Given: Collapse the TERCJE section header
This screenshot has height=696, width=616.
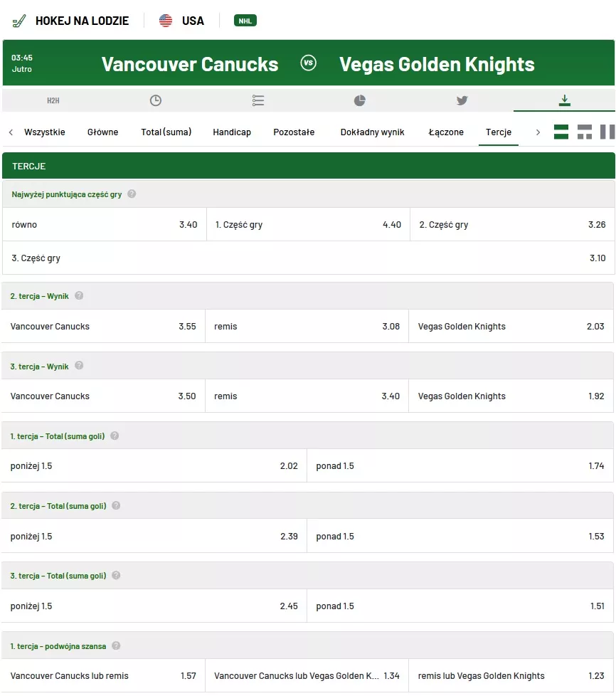Looking at the screenshot, I should [x=308, y=166].
